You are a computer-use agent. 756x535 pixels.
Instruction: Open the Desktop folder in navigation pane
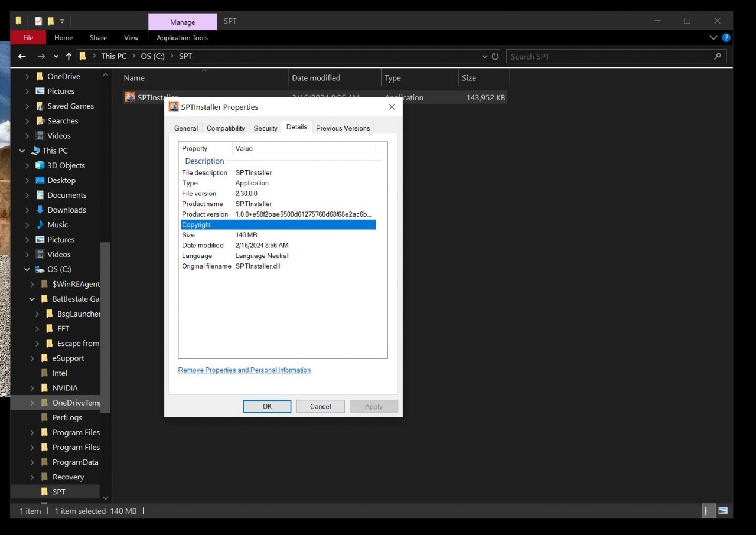61,180
